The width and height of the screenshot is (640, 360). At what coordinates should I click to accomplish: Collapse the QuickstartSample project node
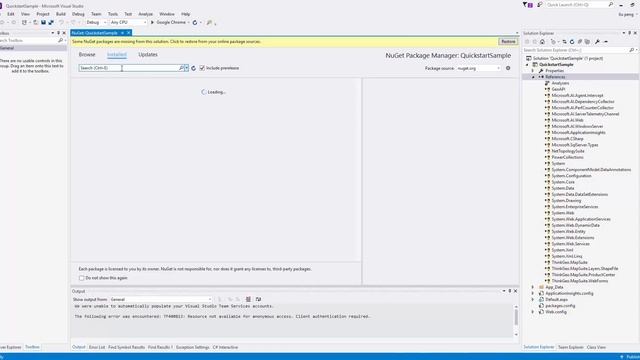tap(527, 64)
